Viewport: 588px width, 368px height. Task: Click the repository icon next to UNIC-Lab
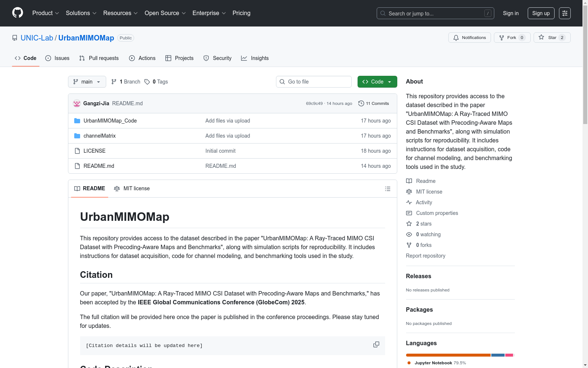coord(15,38)
